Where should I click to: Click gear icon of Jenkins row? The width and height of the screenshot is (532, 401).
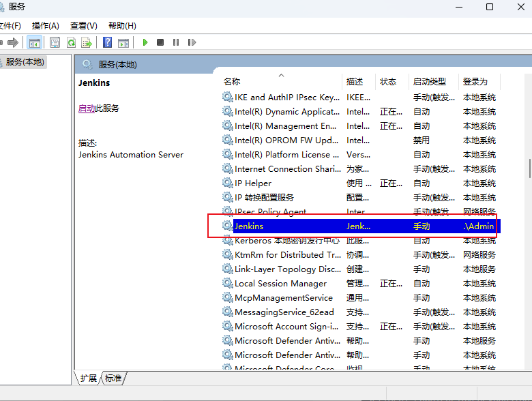227,226
